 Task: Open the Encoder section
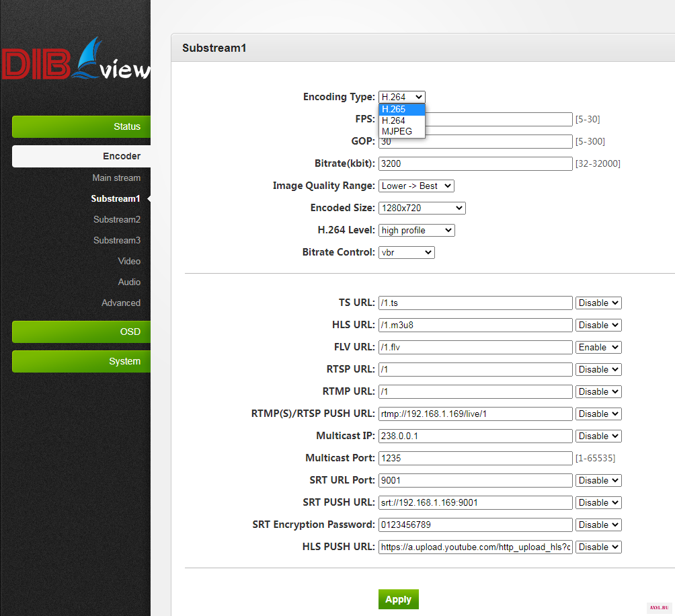click(81, 156)
